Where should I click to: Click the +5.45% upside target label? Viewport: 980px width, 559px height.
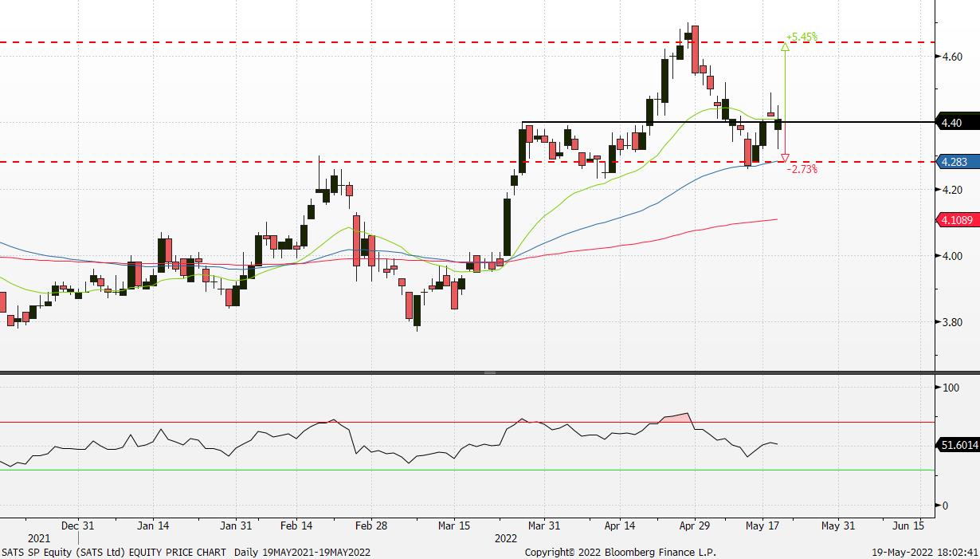click(x=802, y=37)
